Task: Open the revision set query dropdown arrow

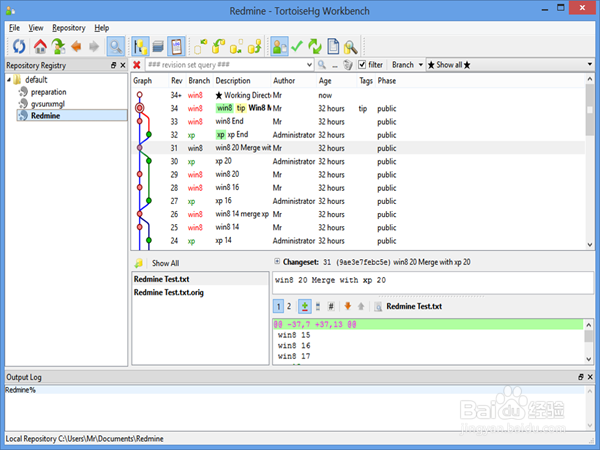Action: coord(310,65)
